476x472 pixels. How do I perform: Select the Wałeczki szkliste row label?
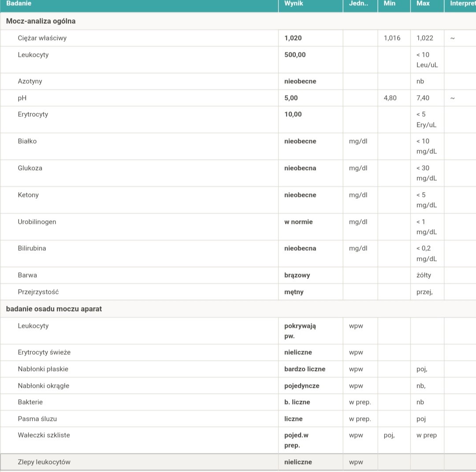[44, 435]
